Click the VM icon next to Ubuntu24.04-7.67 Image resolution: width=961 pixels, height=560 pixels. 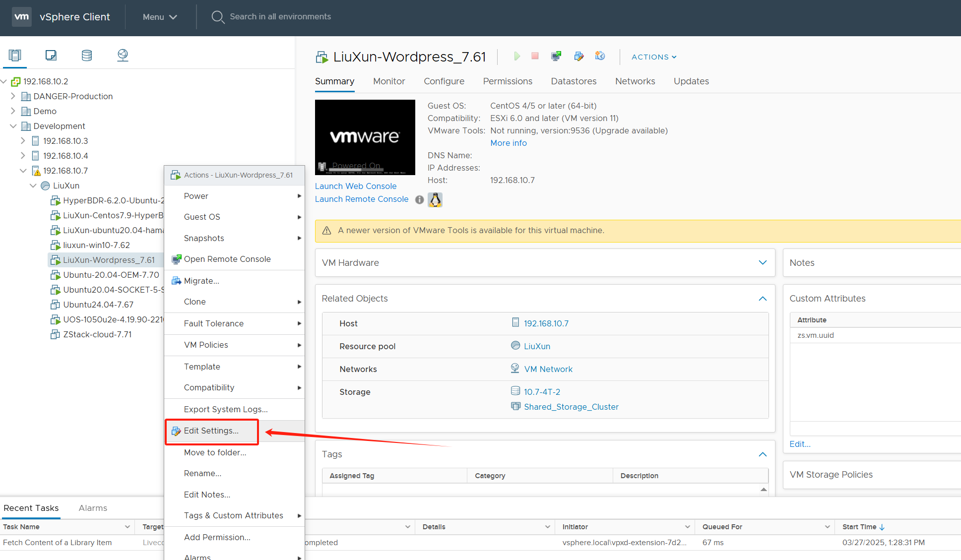(55, 305)
